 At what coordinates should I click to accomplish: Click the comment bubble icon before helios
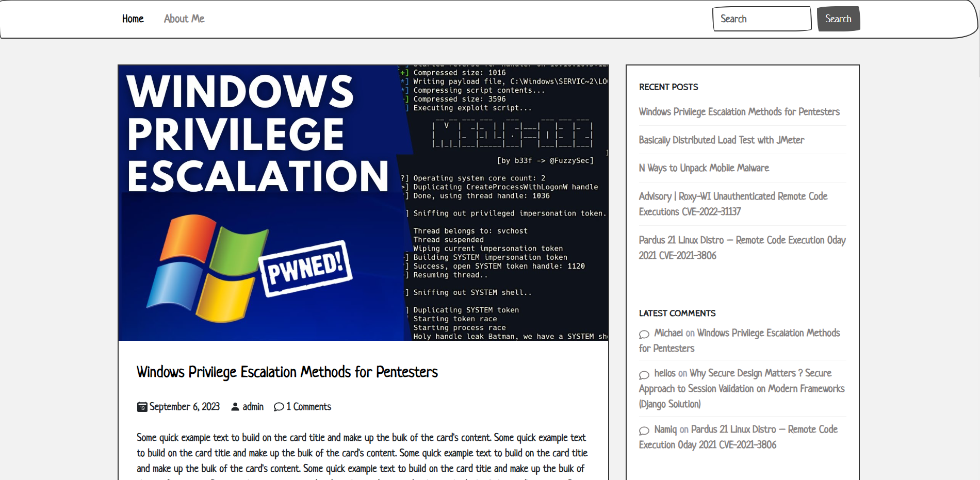(x=644, y=374)
